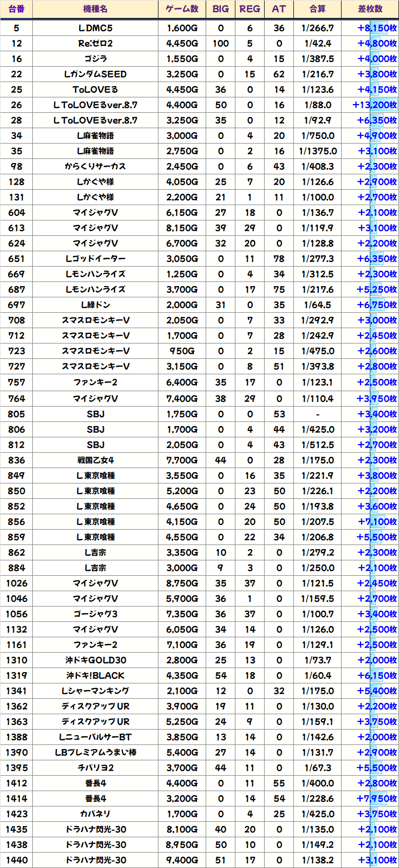Click the +6,750枚 value for L緑ドン
399x868 pixels.
[377, 305]
